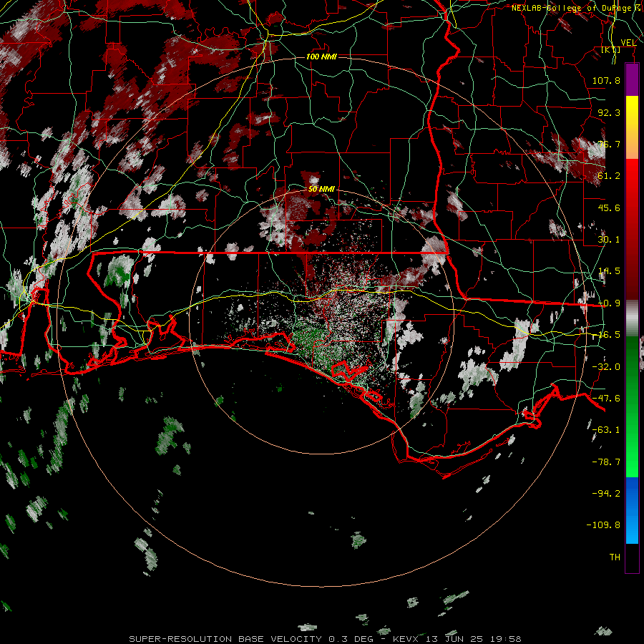
Task: Click the 0.3 DEG elevation text in the footer
Action: click(x=351, y=639)
